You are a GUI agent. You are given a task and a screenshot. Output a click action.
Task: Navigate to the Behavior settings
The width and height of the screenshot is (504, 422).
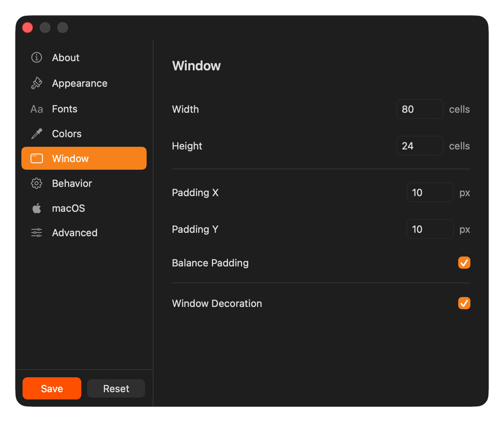[x=72, y=183]
